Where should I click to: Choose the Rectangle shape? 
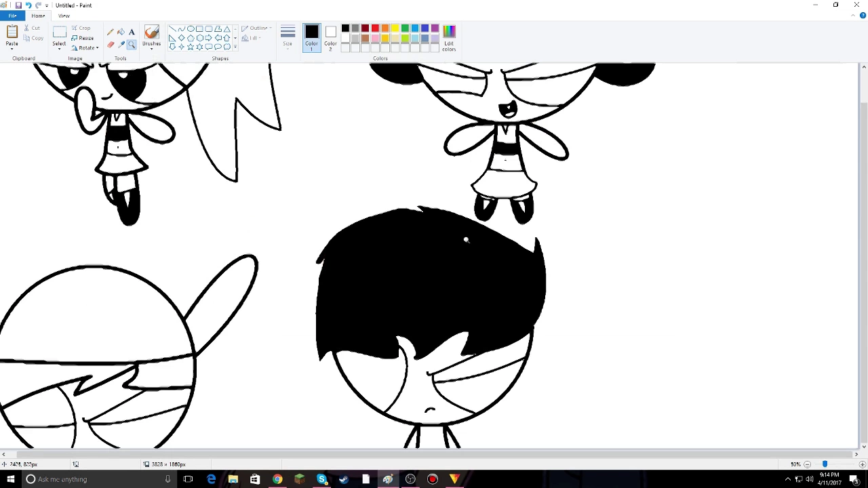pyautogui.click(x=199, y=29)
